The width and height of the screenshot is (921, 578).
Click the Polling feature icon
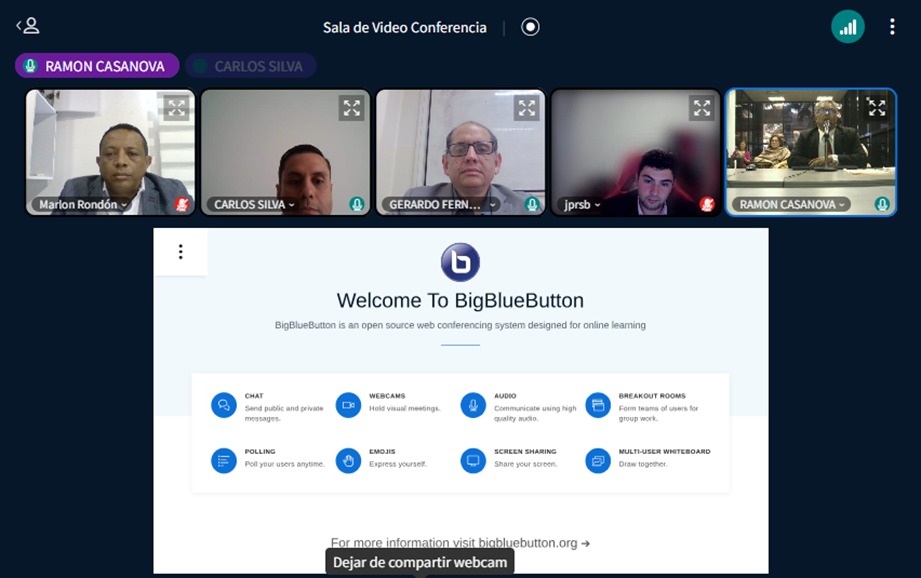click(224, 461)
